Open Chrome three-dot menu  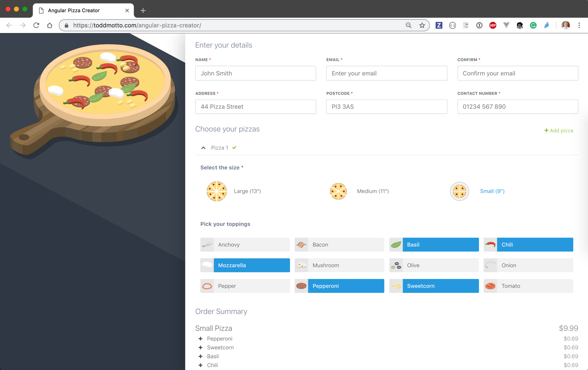(579, 25)
